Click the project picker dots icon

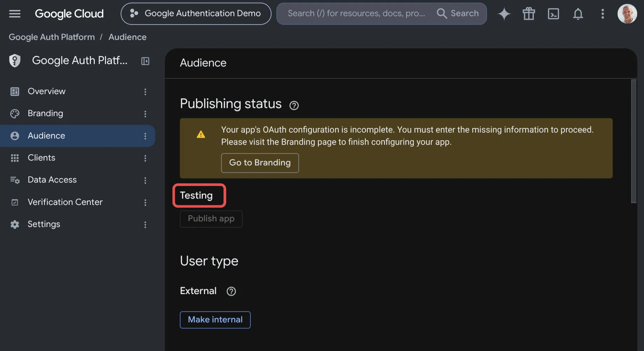pyautogui.click(x=134, y=13)
